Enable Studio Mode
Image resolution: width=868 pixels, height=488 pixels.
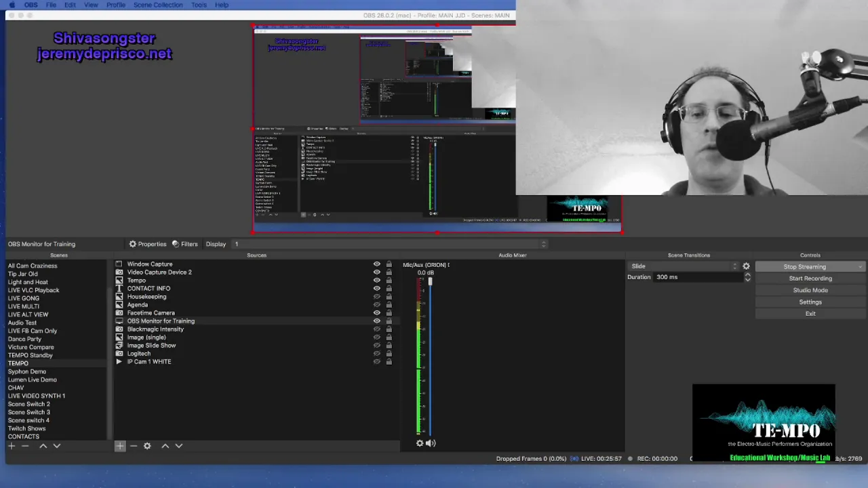pos(810,290)
